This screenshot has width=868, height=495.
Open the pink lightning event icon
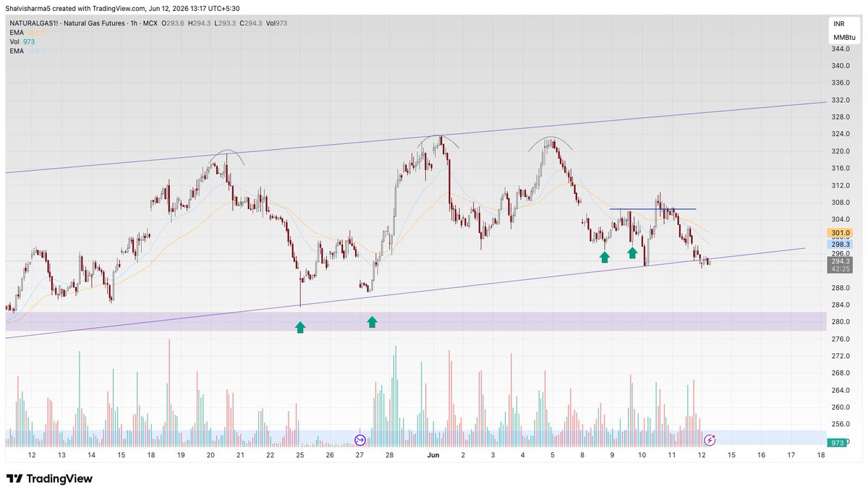(710, 439)
